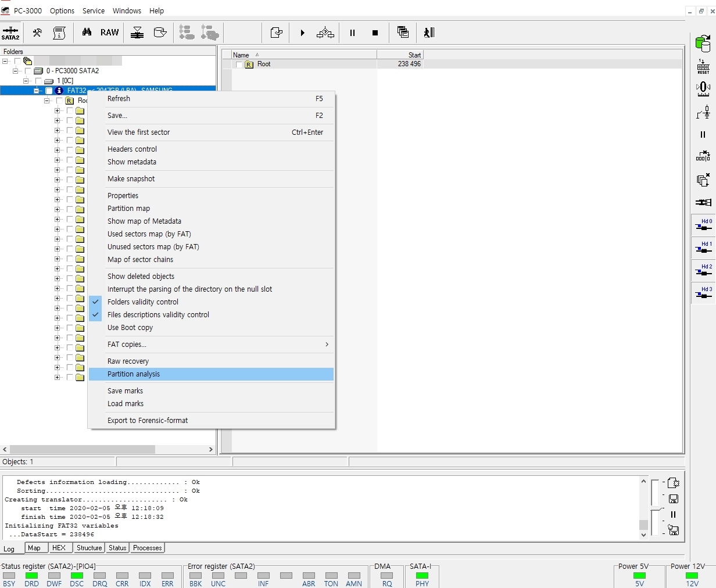Screen dimensions: 716x588
Task: Click the folders panel horizontal scrollbar
Action: tap(83, 449)
